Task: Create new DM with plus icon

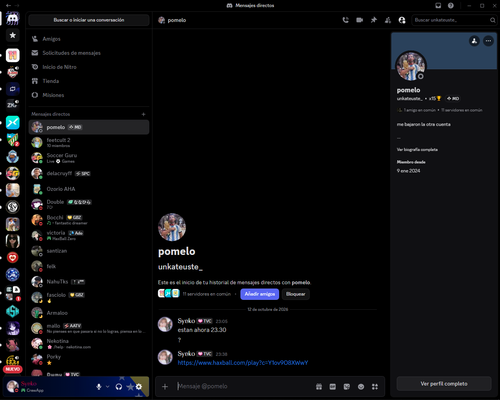Action: (143, 114)
